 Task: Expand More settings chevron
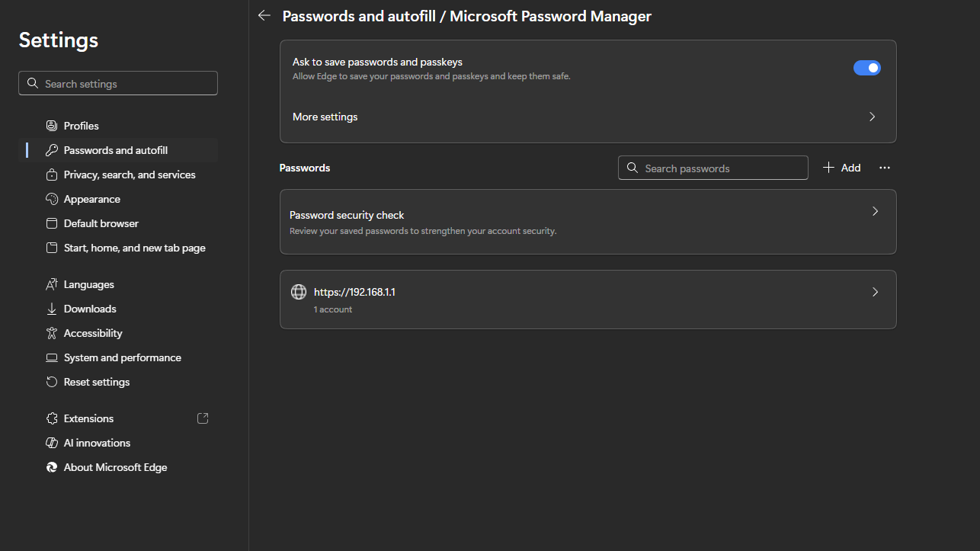pyautogui.click(x=873, y=117)
